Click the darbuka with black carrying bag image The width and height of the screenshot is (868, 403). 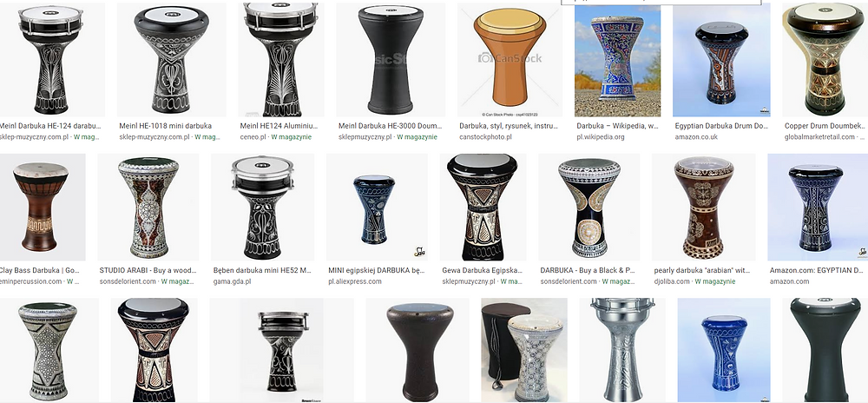(523, 350)
